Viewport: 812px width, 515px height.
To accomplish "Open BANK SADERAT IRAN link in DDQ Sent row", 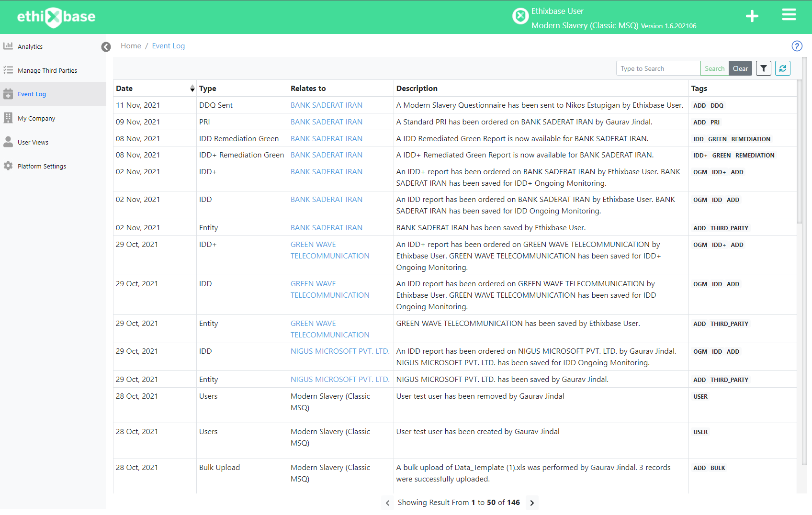I will point(327,105).
